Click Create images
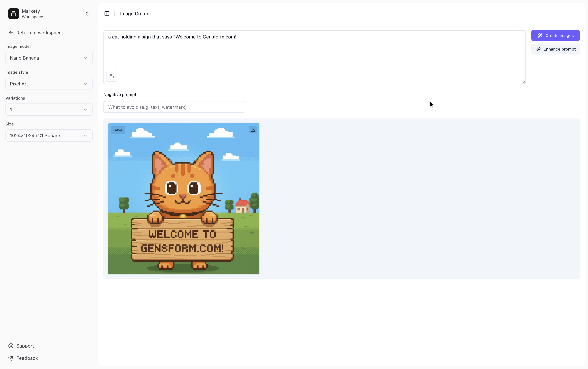The width and height of the screenshot is (588, 369). [x=556, y=35]
